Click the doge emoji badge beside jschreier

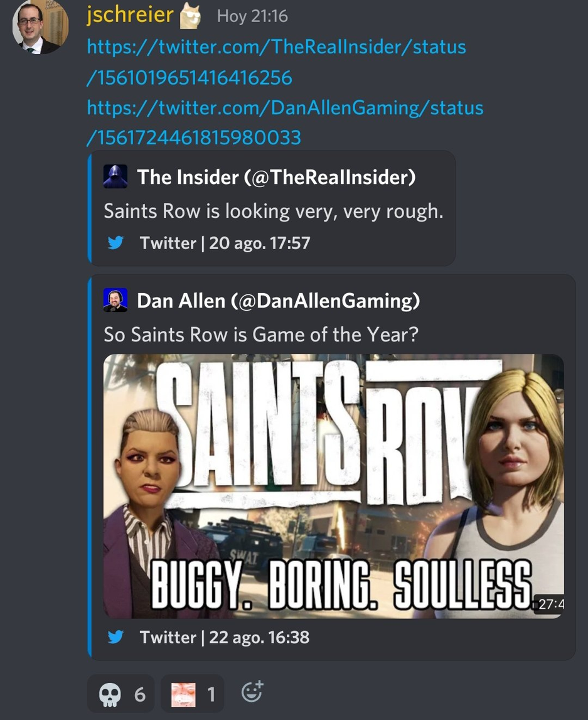click(191, 16)
